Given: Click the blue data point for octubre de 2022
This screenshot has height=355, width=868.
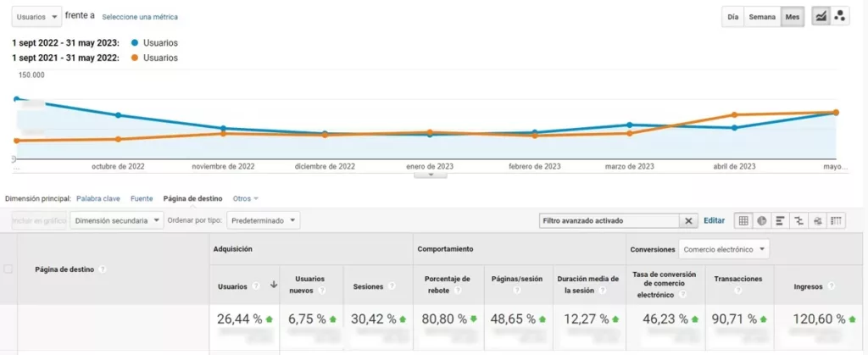Looking at the screenshot, I should point(118,115).
